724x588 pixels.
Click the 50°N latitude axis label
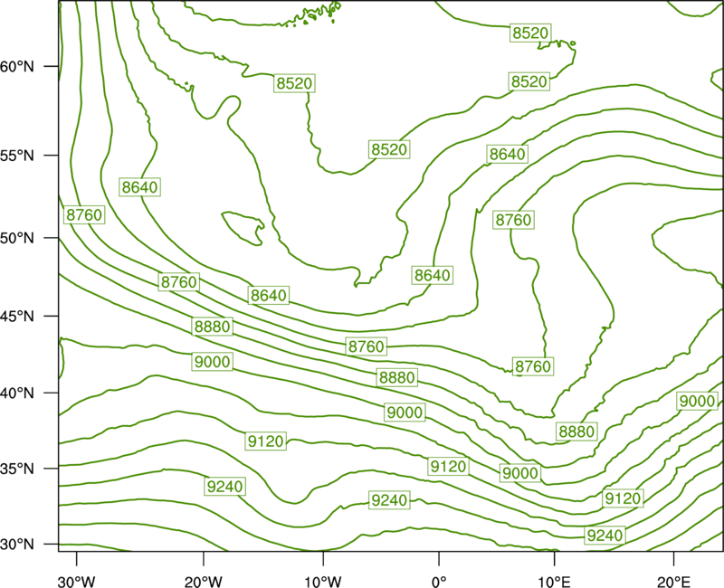17,238
